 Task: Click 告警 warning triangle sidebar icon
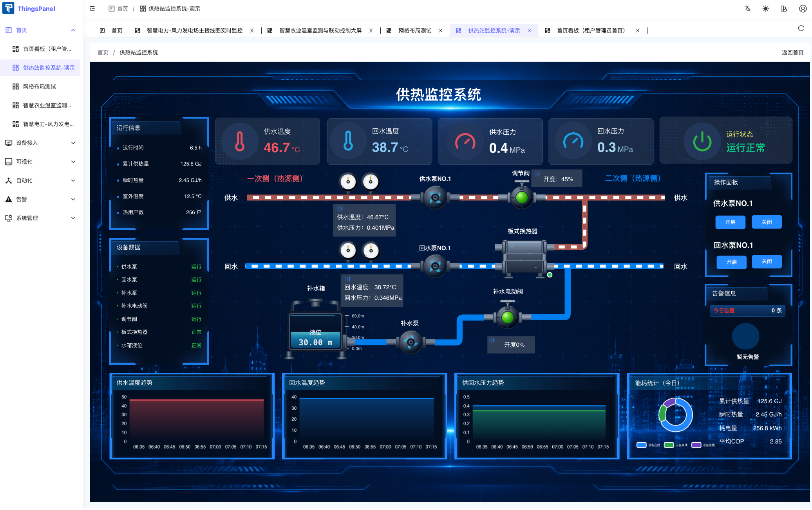[8, 199]
